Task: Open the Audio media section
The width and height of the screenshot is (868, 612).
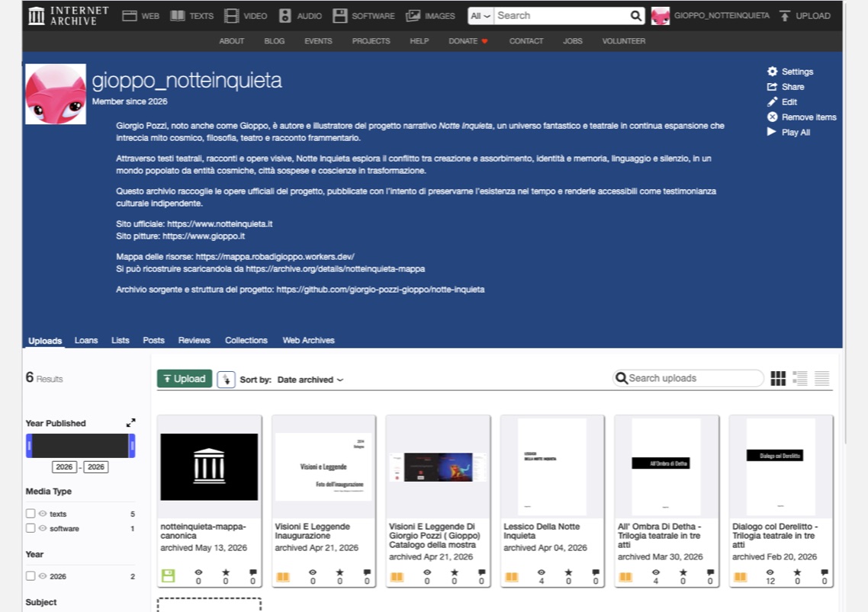Action: click(x=301, y=16)
